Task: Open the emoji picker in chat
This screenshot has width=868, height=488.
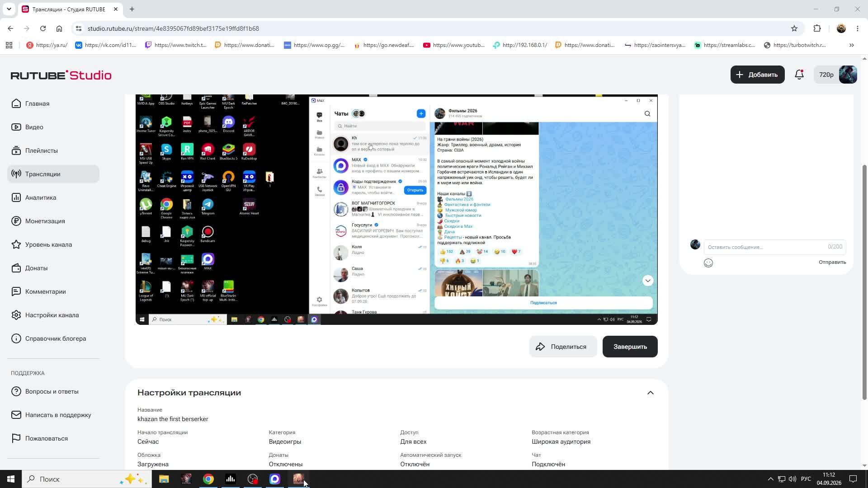Action: (708, 263)
